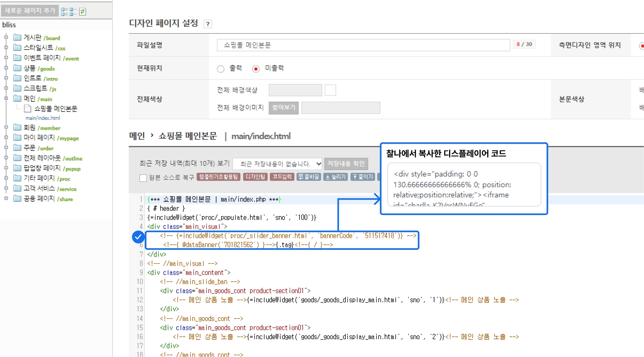This screenshot has width=644, height=357.
Task: Expand the 회원 /member folder node
Action: 6,127
